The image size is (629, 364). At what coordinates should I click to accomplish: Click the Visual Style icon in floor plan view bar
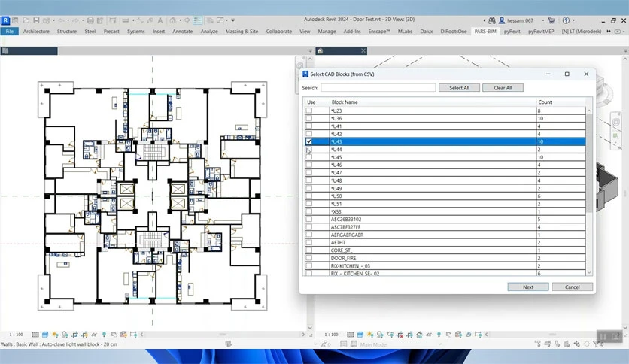click(45, 335)
